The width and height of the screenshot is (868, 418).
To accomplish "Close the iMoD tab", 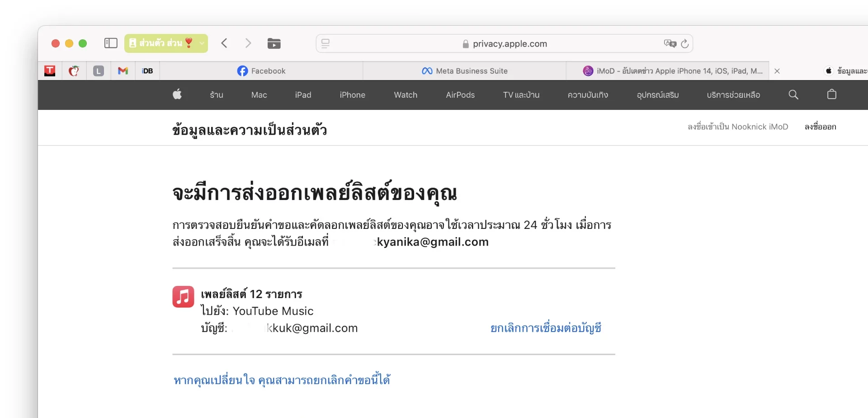I will tap(777, 71).
